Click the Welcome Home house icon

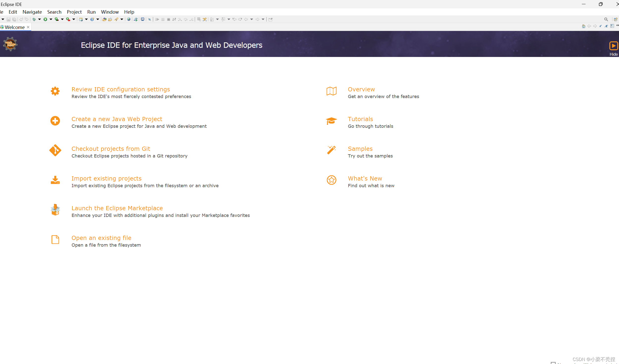584,26
